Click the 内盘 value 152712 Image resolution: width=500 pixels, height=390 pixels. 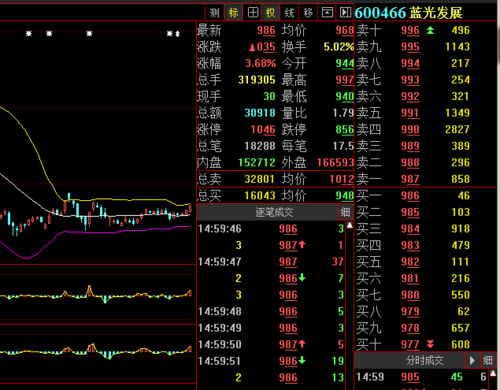pos(257,163)
